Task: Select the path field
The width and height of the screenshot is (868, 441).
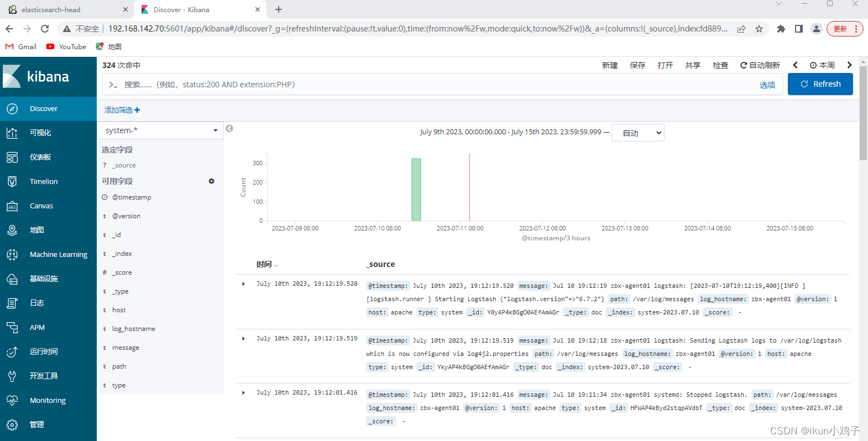Action: click(x=119, y=366)
